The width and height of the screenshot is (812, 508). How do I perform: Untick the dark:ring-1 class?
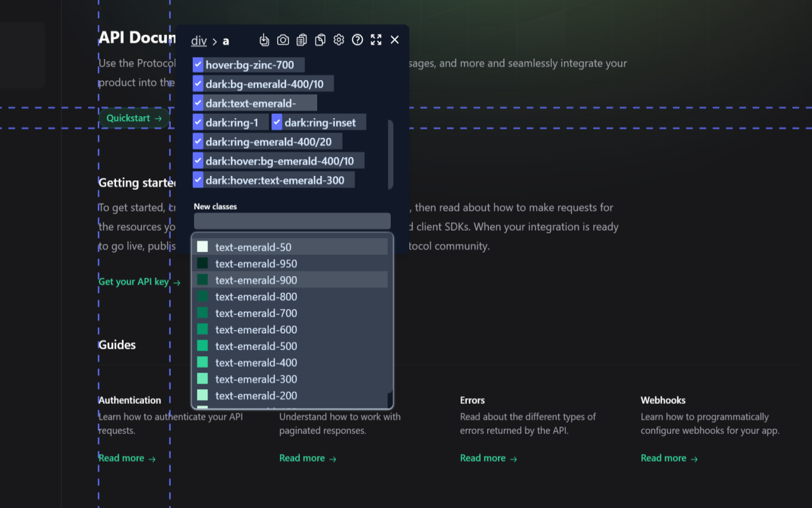pyautogui.click(x=198, y=123)
